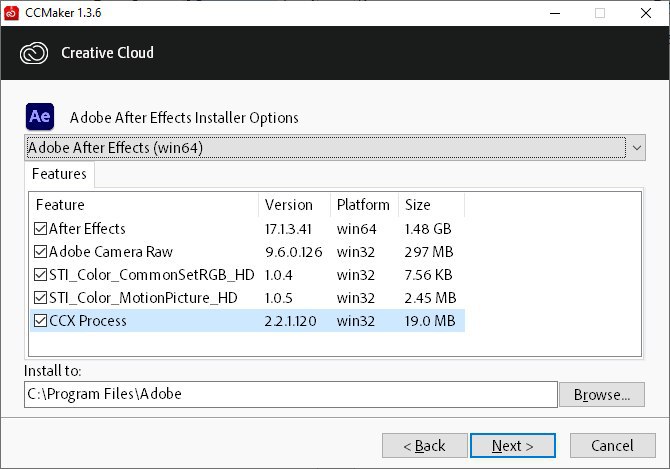The image size is (670, 469).
Task: Click the Install to path field
Action: click(x=291, y=394)
